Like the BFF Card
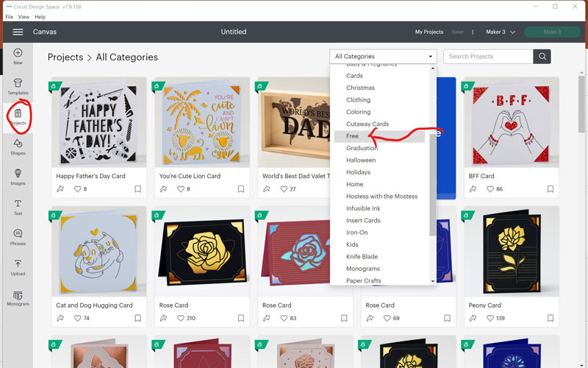Viewport: 588px width, 368px height. [x=490, y=189]
